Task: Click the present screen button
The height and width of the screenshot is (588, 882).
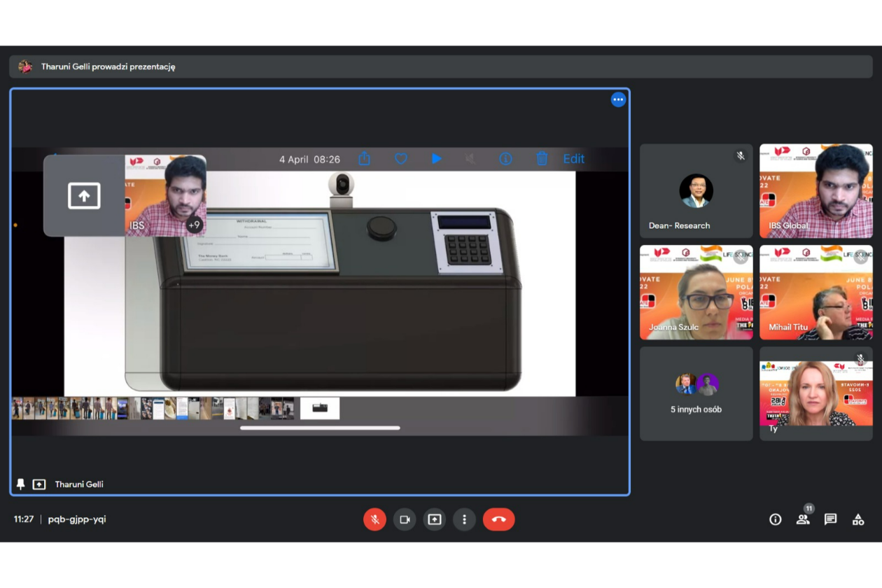Action: point(435,519)
